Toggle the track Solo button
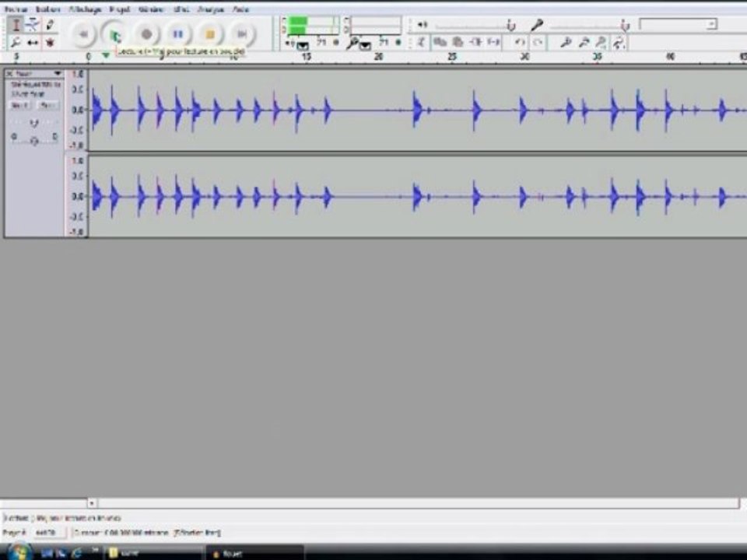 tap(47, 105)
